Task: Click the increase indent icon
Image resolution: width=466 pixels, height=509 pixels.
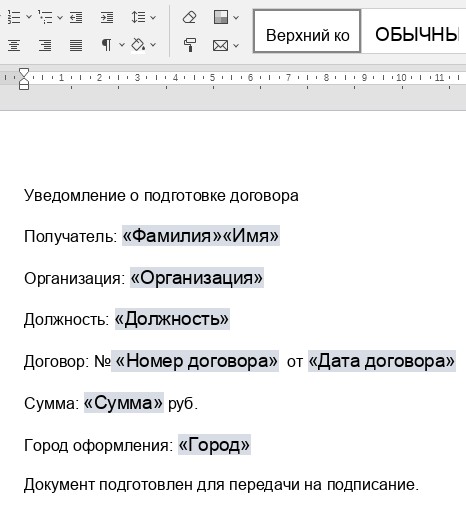Action: 107,17
